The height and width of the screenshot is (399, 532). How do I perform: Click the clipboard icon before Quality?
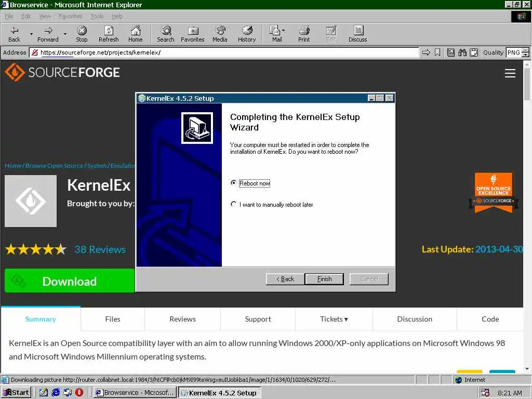coord(474,52)
